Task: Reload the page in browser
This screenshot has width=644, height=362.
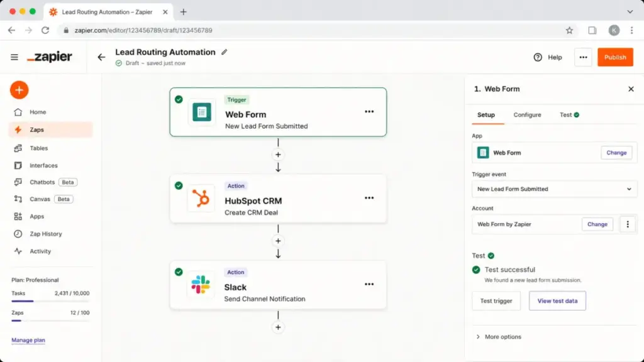Action: (45, 30)
